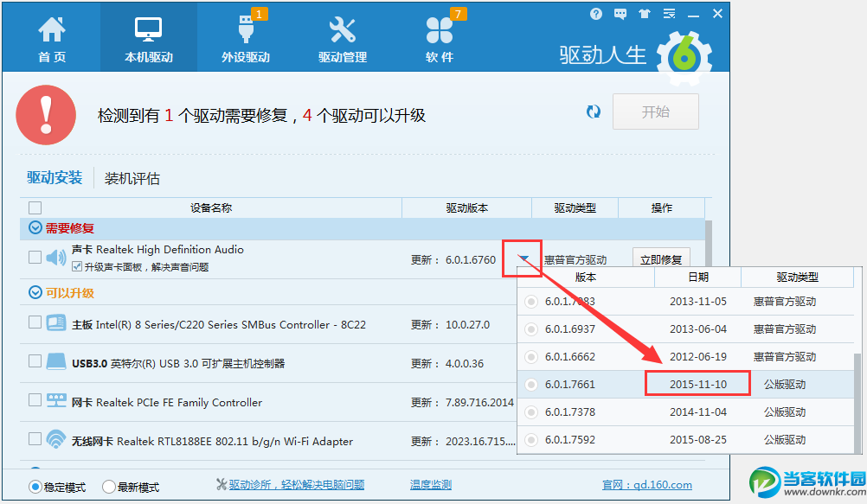Image resolution: width=867 pixels, height=504 pixels.
Task: Switch to 装机评估 sub-tab
Action: click(x=132, y=178)
